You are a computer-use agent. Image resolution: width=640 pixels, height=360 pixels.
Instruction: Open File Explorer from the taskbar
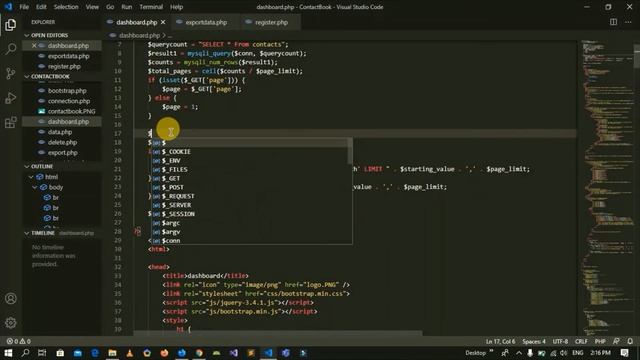click(112, 353)
